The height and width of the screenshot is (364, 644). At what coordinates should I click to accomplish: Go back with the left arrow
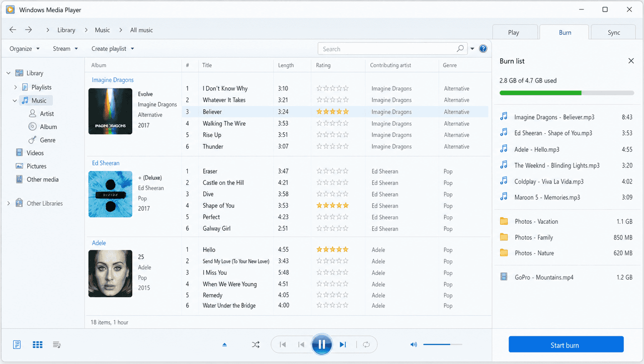tap(13, 30)
